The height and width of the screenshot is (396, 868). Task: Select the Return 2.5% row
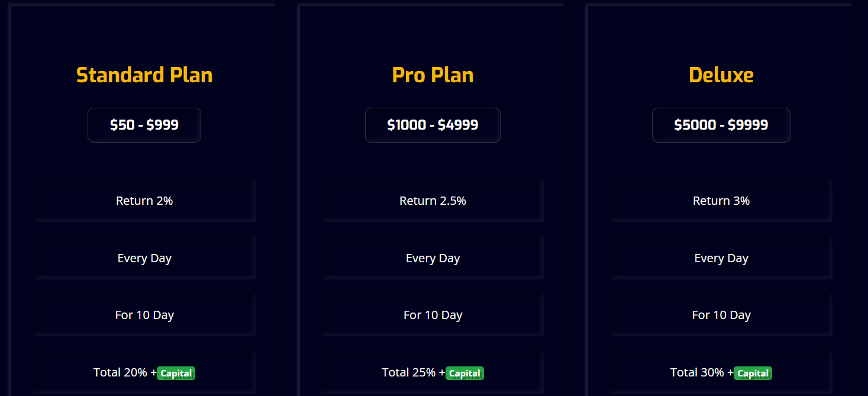(433, 201)
